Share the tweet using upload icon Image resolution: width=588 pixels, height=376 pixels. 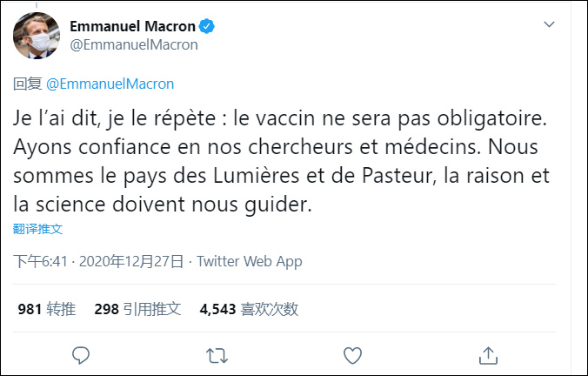489,355
